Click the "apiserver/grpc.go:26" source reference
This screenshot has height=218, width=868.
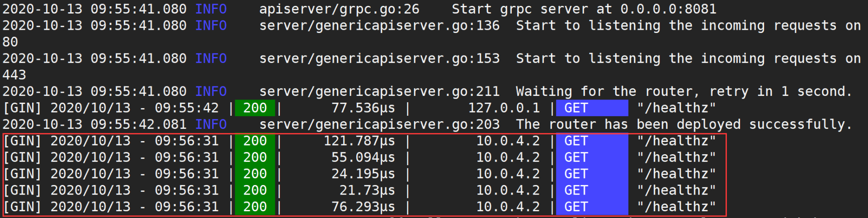[x=339, y=9]
